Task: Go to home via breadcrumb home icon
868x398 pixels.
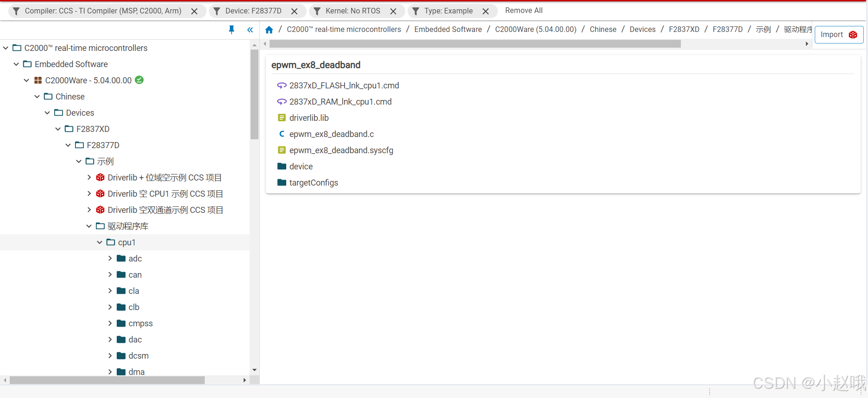Action: [x=269, y=30]
